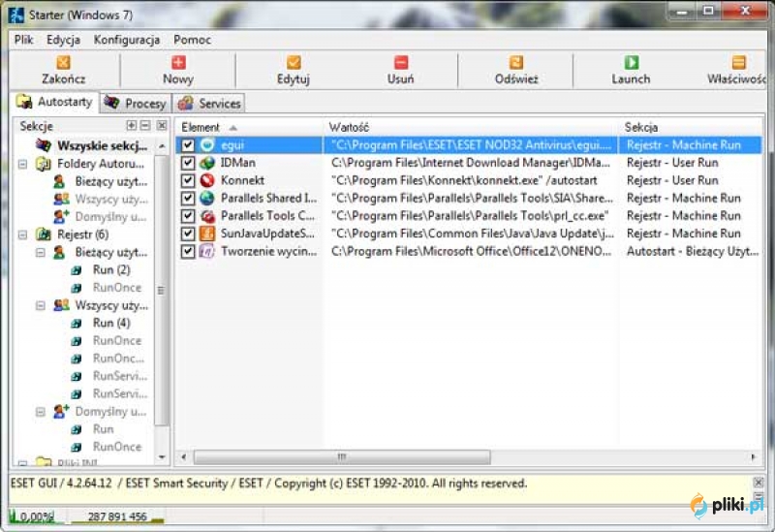Click the horizontal scrollbar thumb
Screen dimensions: 775x532
[342, 456]
